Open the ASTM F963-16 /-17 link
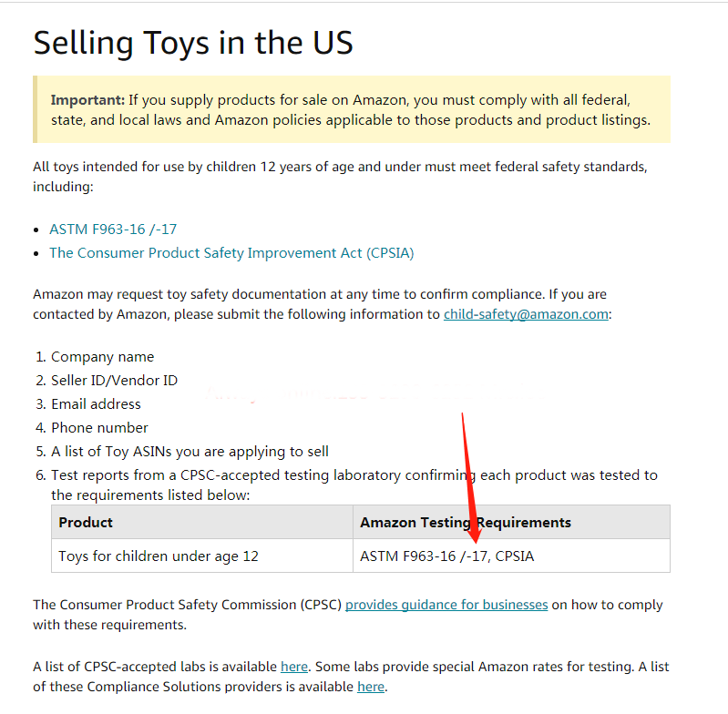This screenshot has height=714, width=728. 113,229
